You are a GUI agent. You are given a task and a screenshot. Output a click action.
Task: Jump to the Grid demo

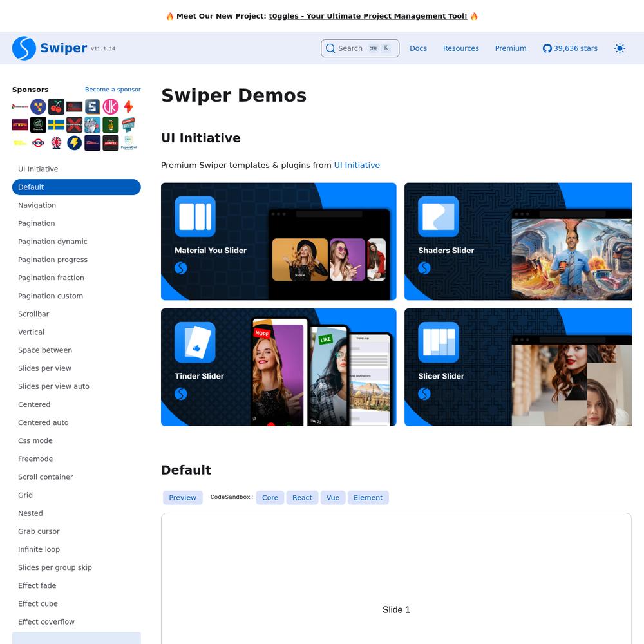[x=77, y=494]
